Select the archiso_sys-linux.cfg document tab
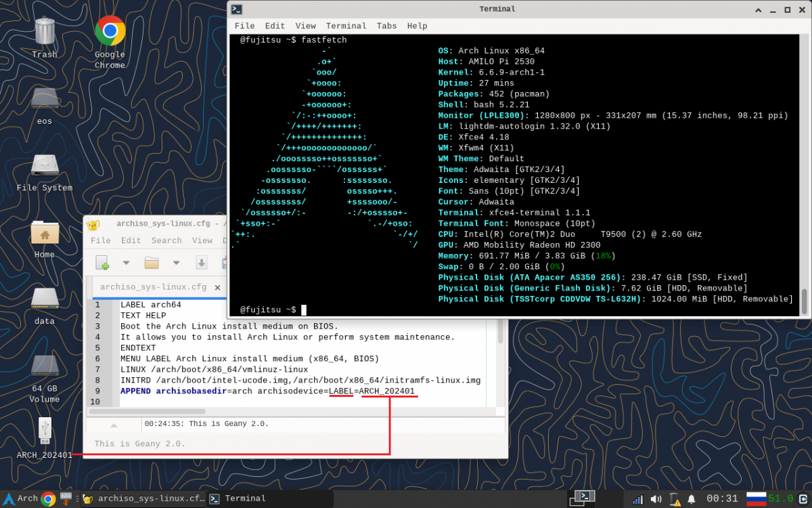 (x=153, y=287)
